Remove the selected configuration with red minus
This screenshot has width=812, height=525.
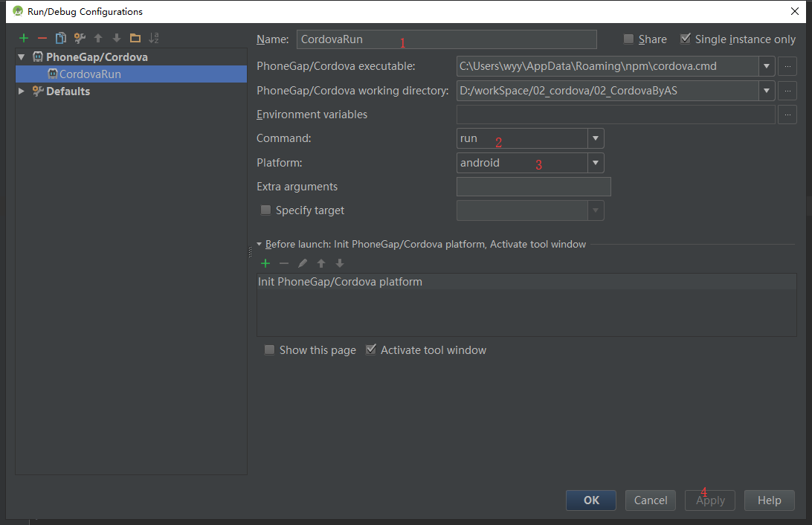(42, 39)
